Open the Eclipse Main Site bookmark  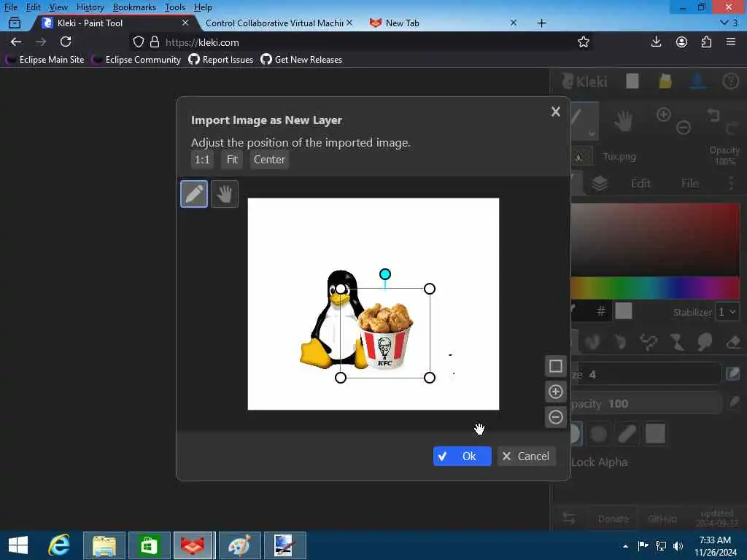tap(44, 60)
